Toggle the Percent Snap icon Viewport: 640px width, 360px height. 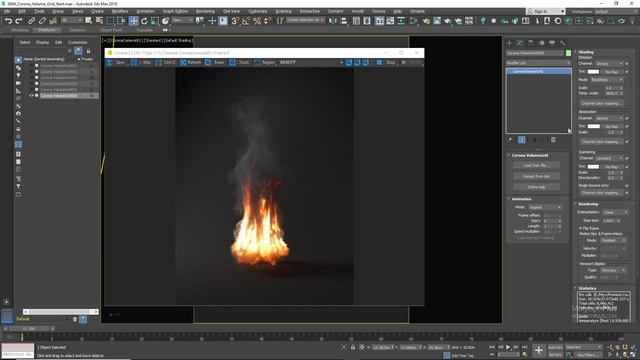tap(257, 21)
